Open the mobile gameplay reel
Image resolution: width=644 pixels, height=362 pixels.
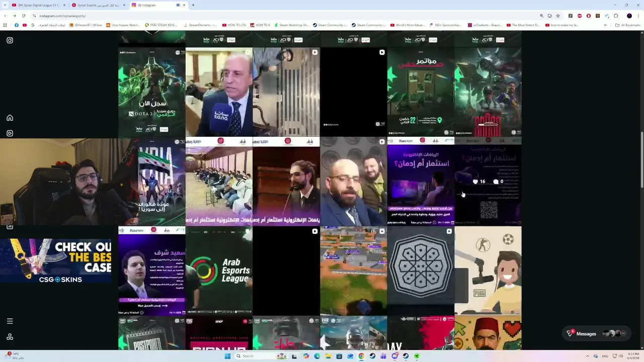pyautogui.click(x=354, y=271)
